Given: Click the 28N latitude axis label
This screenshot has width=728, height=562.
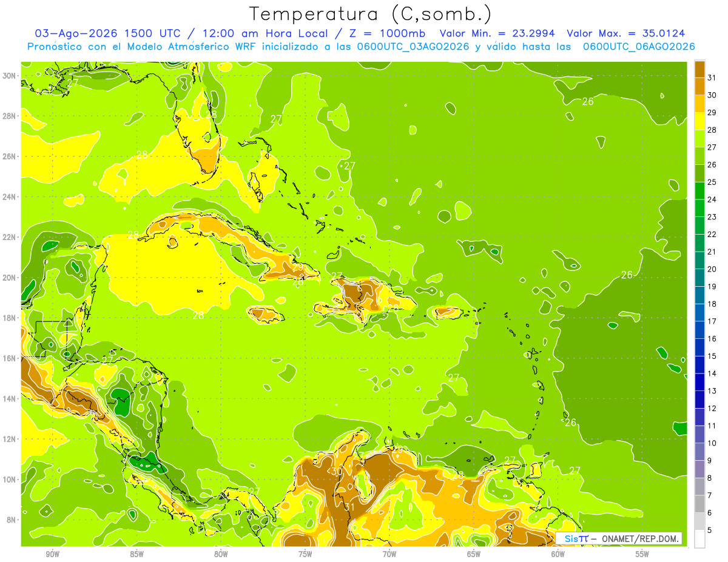Looking at the screenshot, I should tap(9, 116).
